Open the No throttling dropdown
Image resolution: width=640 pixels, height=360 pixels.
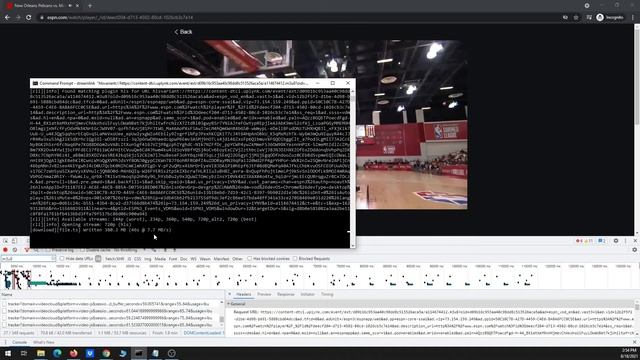128,250
